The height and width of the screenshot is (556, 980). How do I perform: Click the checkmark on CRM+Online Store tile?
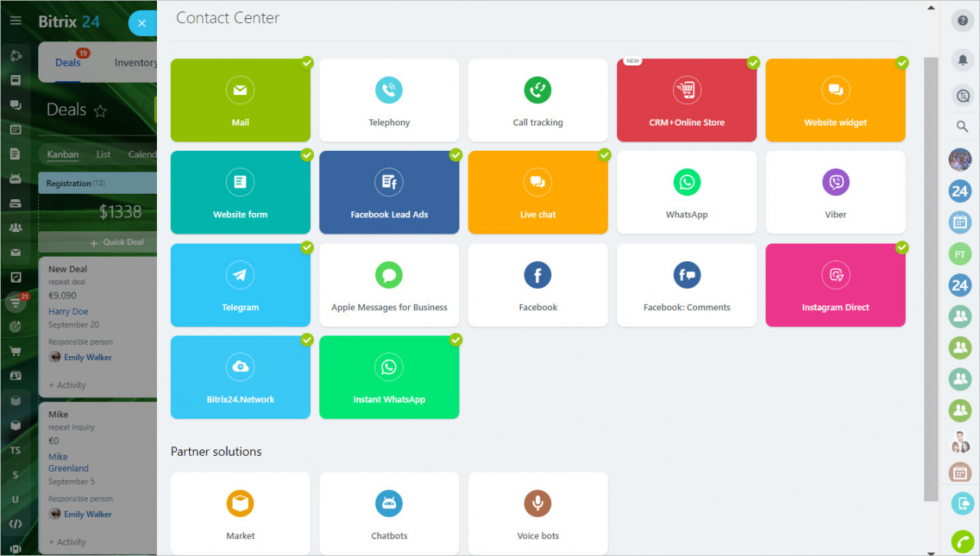pos(753,63)
